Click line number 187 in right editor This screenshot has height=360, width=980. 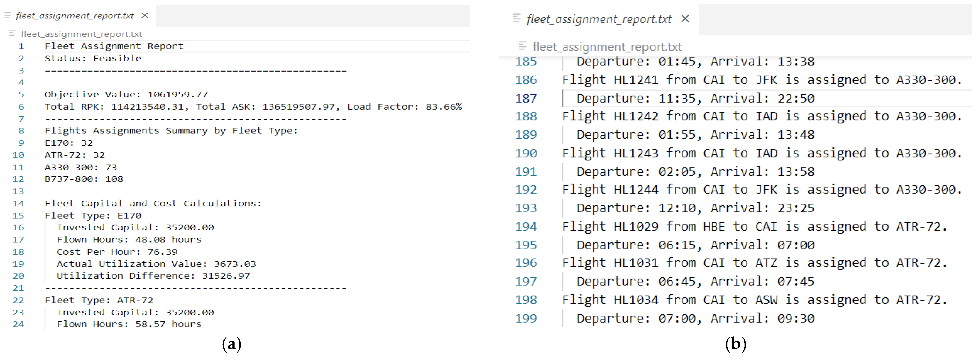[526, 98]
